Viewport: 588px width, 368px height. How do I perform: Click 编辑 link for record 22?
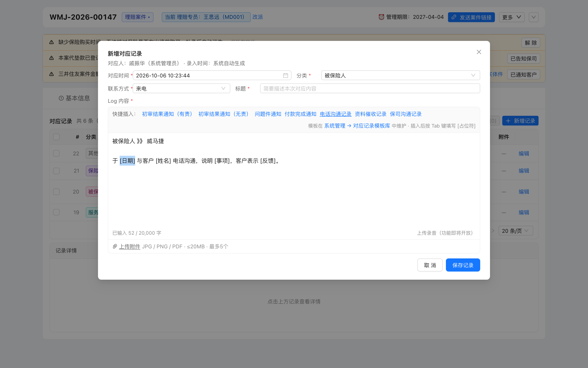click(524, 153)
